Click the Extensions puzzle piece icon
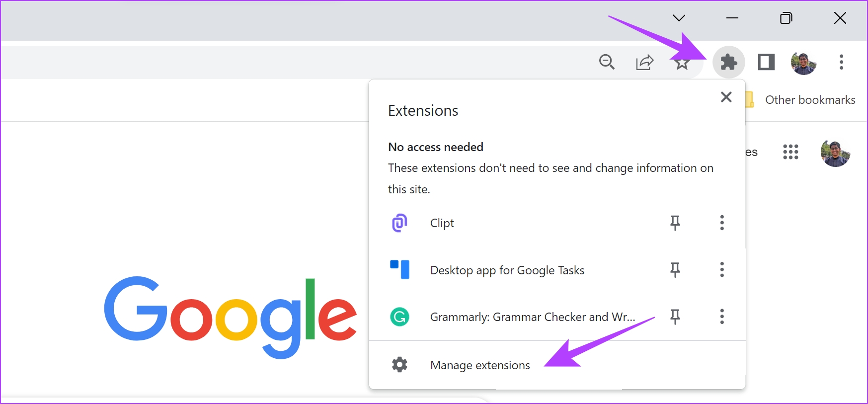868x404 pixels. 728,63
